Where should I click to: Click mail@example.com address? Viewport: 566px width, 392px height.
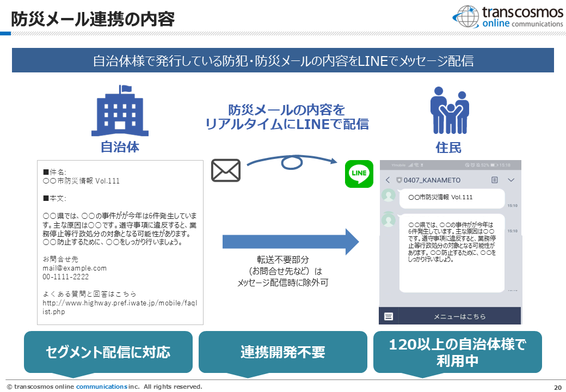pyautogui.click(x=75, y=268)
